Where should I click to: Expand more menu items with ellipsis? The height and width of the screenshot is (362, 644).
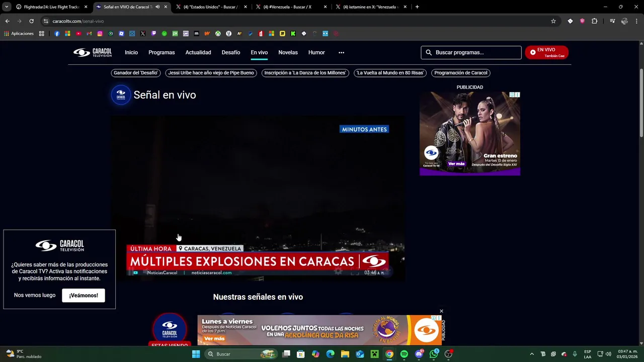[x=341, y=52]
